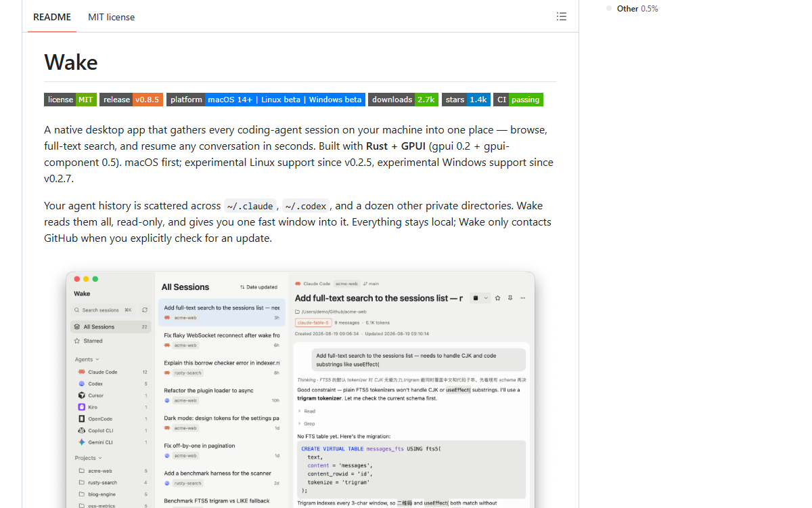This screenshot has width=812, height=508.
Task: Click the downloads 2.7k badge
Action: [x=403, y=100]
